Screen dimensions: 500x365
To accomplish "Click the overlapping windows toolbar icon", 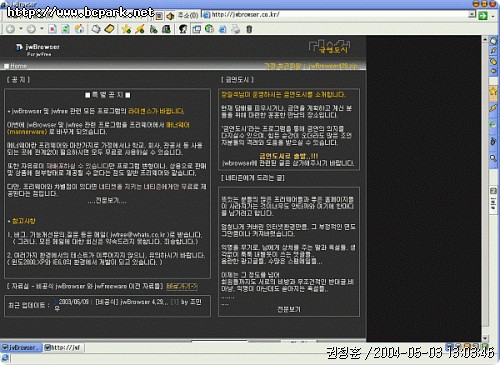I will point(196,29).
